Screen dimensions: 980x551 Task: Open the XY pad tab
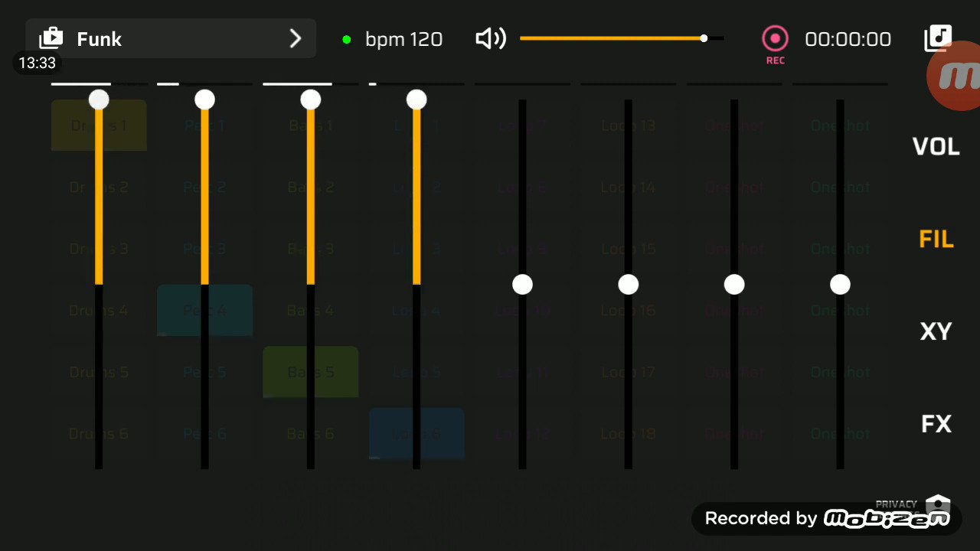pos(936,331)
